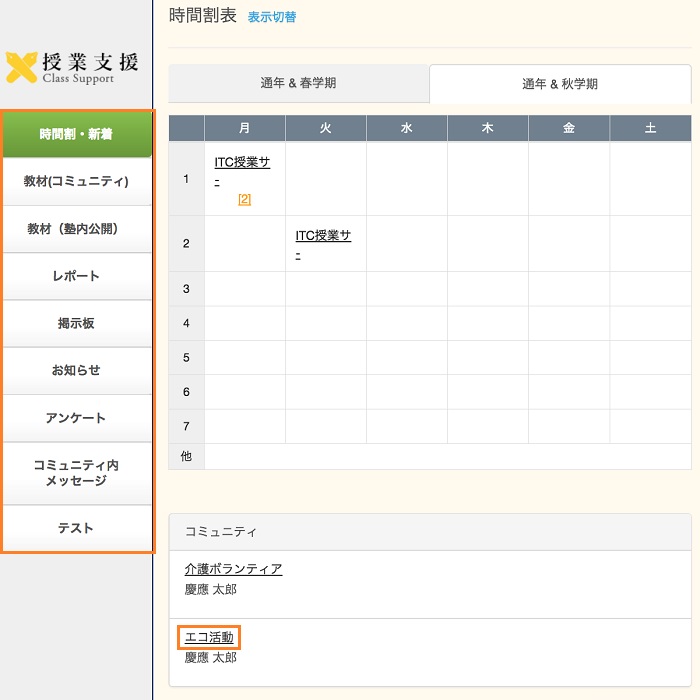Screen dimensions: 700x700
Task: Go to the レポート section
Action: (77, 276)
